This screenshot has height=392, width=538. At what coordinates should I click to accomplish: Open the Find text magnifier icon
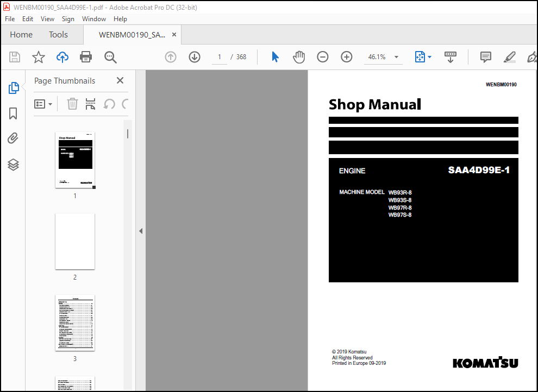(110, 57)
